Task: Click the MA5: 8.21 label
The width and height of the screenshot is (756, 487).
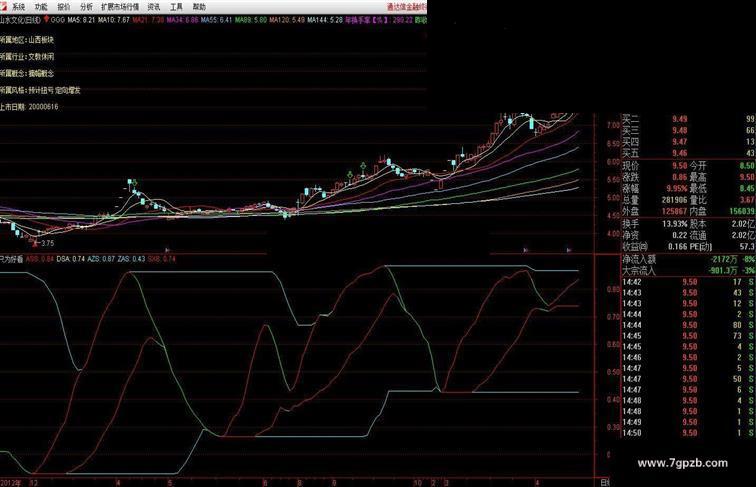Action: (81, 20)
